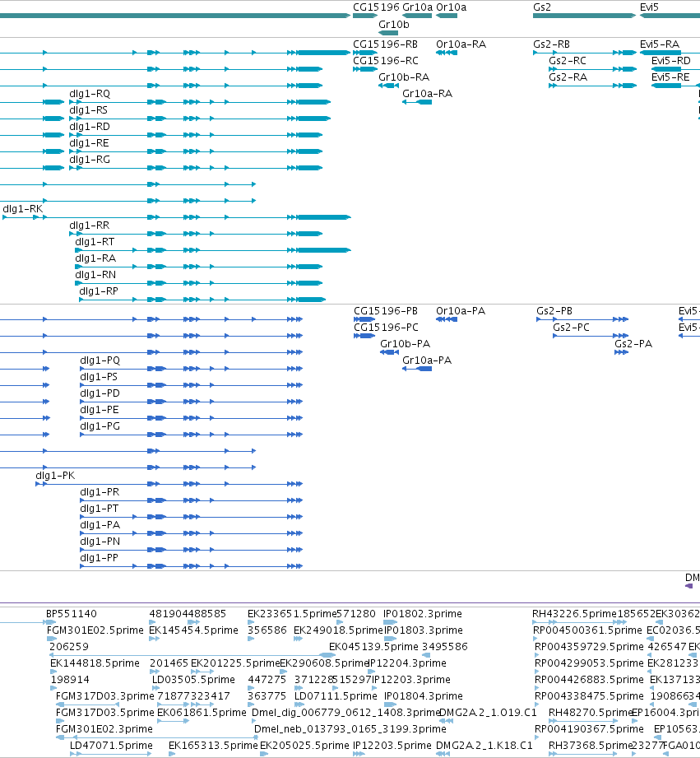This screenshot has width=700, height=758.
Task: Open the Gr10b-PA protein label
Action: tap(406, 344)
